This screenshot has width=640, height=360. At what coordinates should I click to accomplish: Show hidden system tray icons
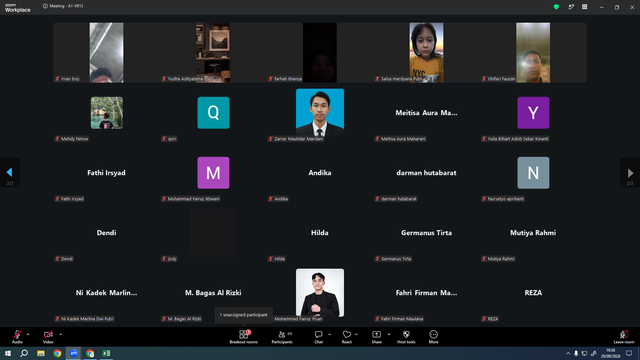pyautogui.click(x=568, y=353)
